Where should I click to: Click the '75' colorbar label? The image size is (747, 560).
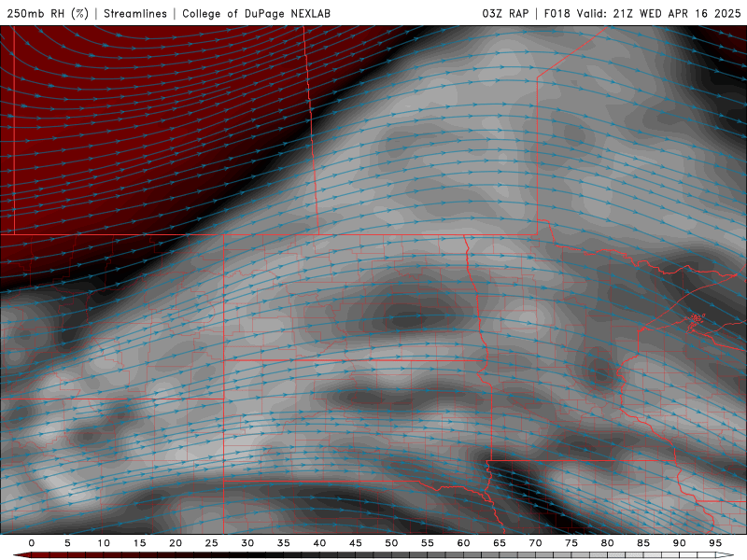571,543
